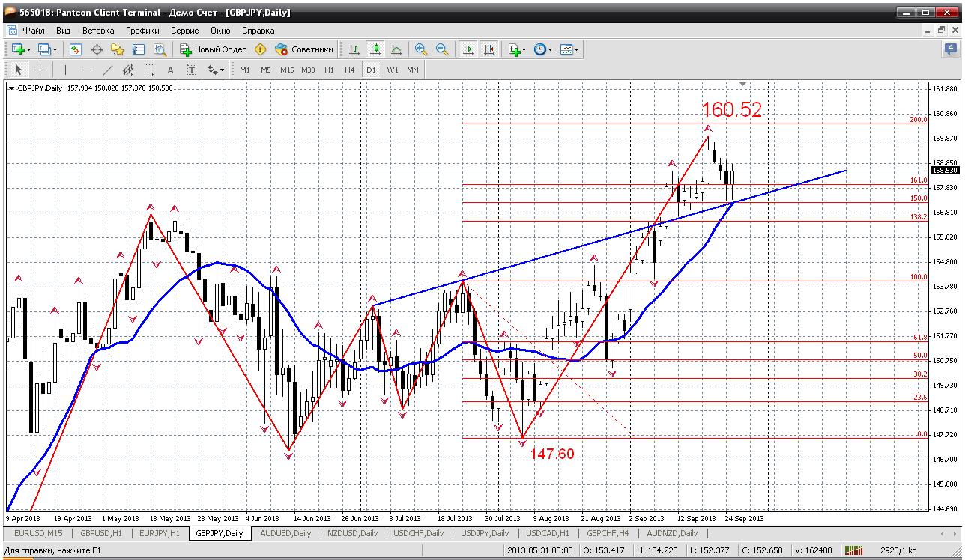965x560 pixels.
Task: Open the Strategy Tester icon
Action: [x=160, y=49]
